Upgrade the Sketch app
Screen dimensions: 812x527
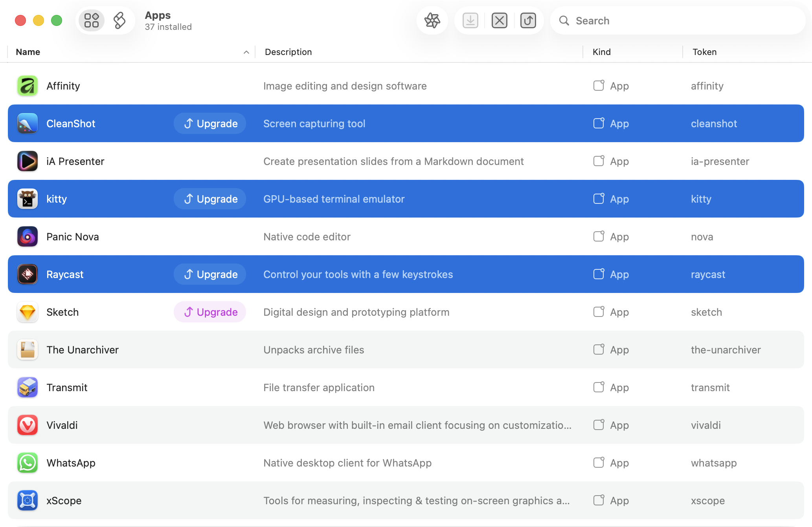coord(210,312)
